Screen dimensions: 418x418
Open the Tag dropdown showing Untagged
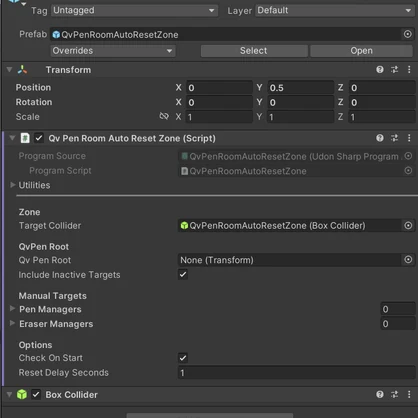(x=134, y=10)
